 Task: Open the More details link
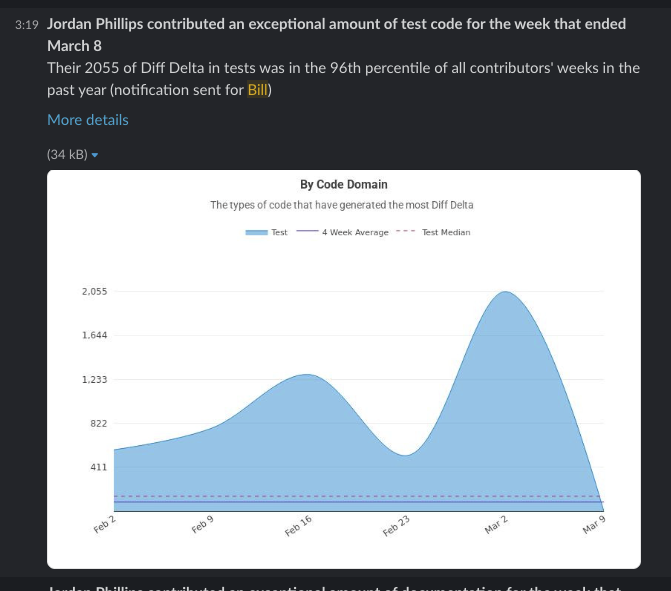tap(88, 120)
